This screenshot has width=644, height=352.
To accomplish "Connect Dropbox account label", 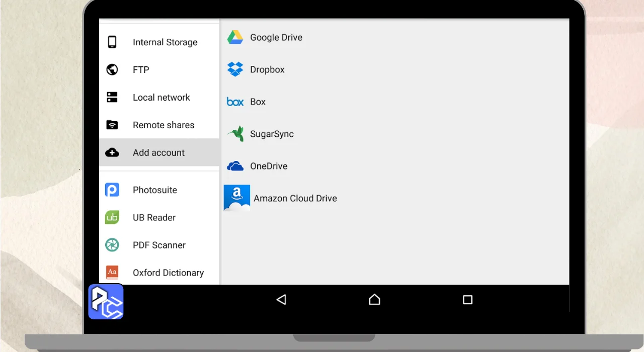I will [267, 69].
